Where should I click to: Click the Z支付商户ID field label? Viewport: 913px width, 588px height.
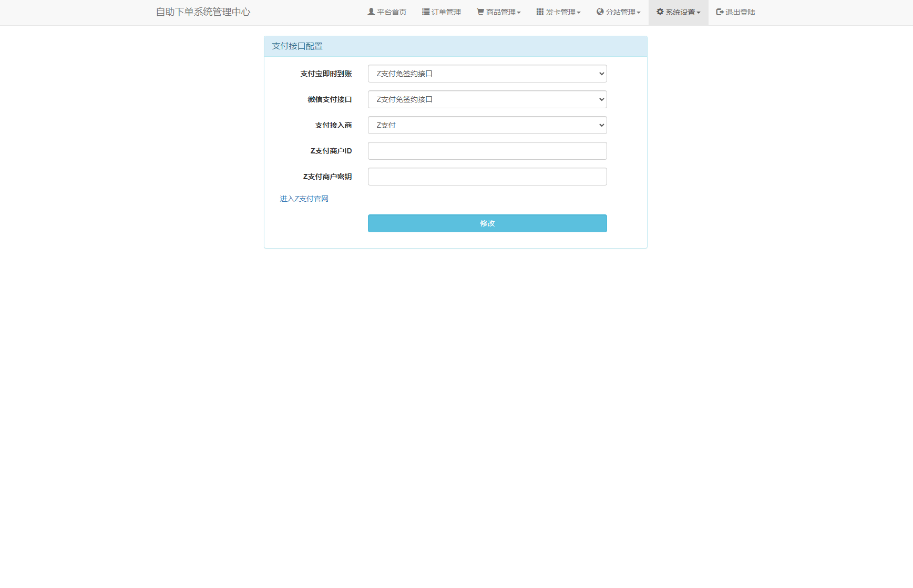click(x=331, y=151)
